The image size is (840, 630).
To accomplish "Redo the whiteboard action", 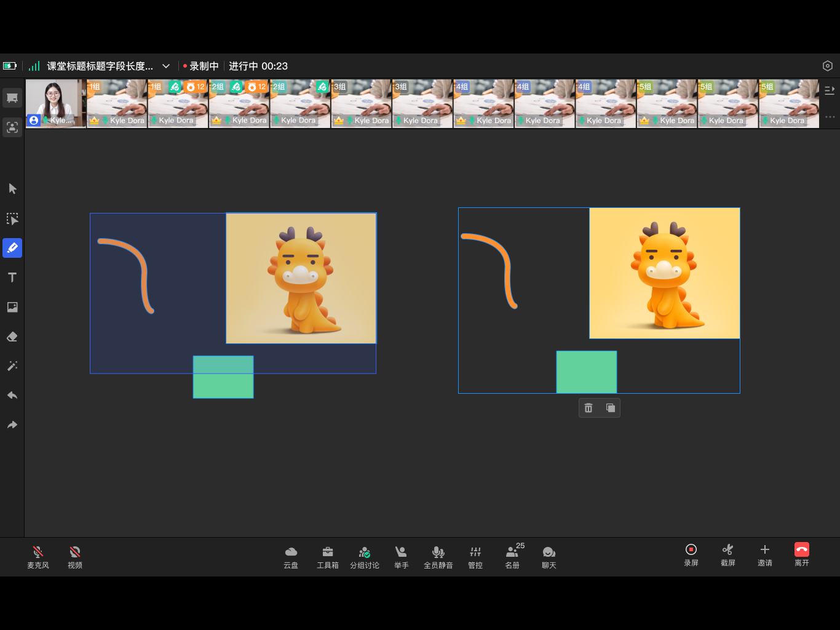I will click(12, 425).
